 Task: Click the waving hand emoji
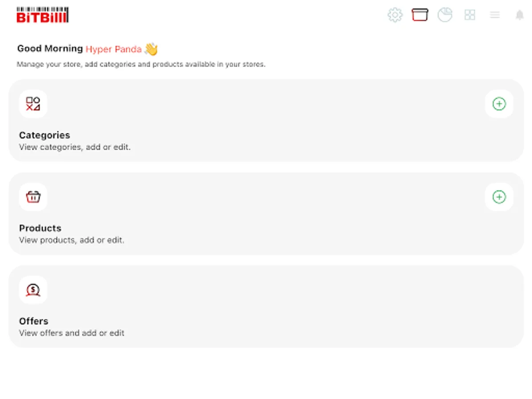click(151, 49)
